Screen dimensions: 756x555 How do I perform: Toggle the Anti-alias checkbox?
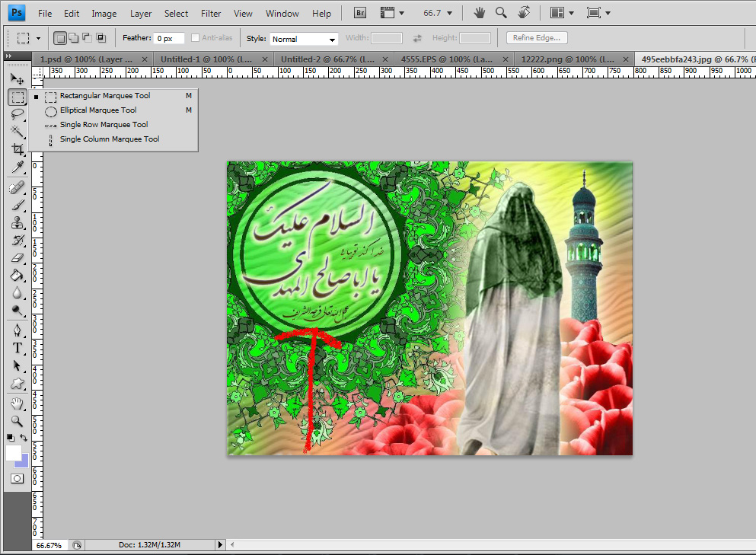pyautogui.click(x=195, y=37)
